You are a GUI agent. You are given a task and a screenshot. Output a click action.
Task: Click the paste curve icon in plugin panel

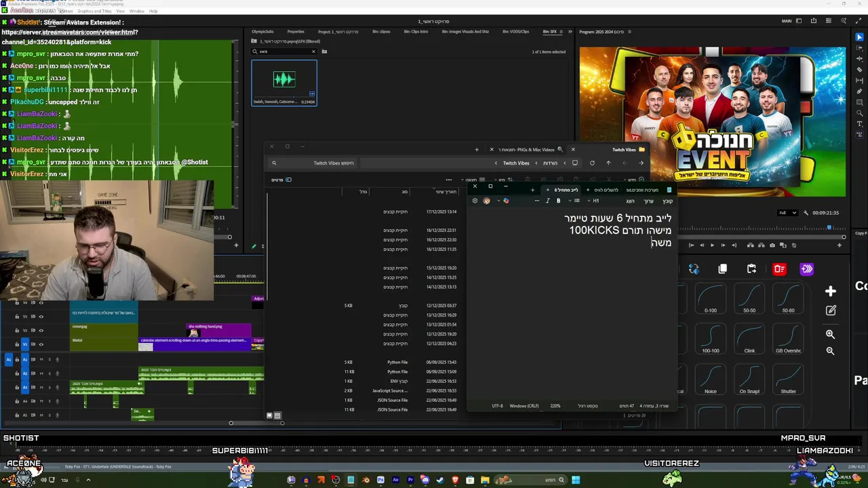(751, 269)
